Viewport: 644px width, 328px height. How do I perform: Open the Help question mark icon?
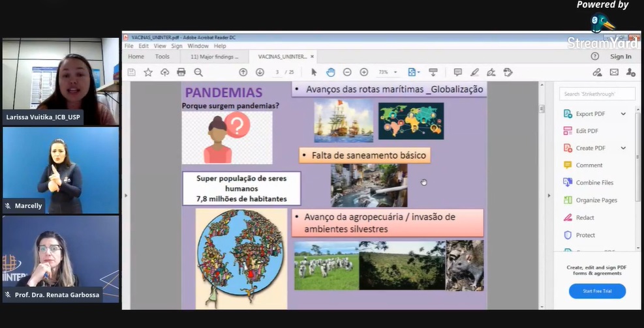click(595, 57)
